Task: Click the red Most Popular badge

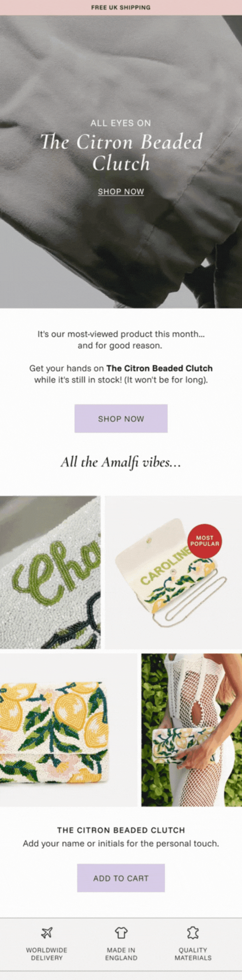Action: pyautogui.click(x=204, y=541)
